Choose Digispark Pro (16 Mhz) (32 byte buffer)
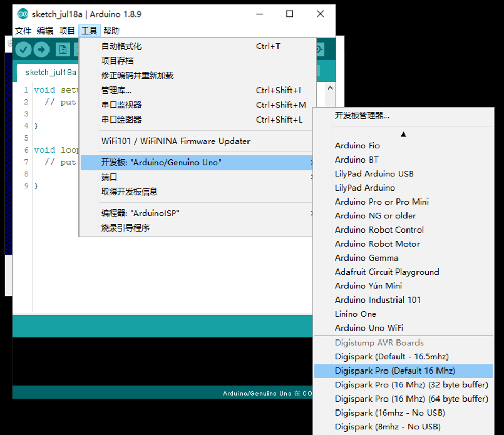The width and height of the screenshot is (504, 435). point(403,385)
